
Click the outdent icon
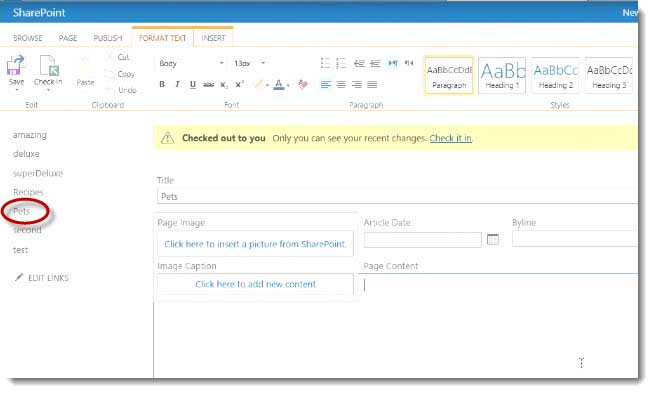[359, 63]
